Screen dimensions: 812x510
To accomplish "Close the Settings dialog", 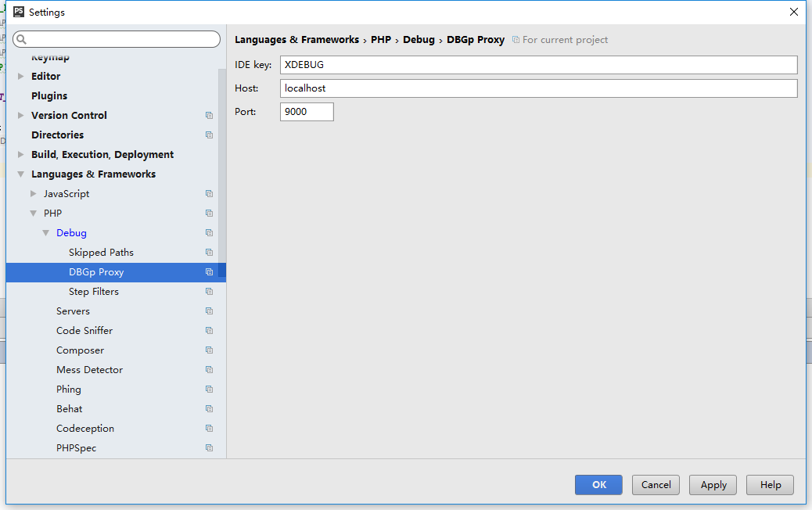I will pos(793,12).
